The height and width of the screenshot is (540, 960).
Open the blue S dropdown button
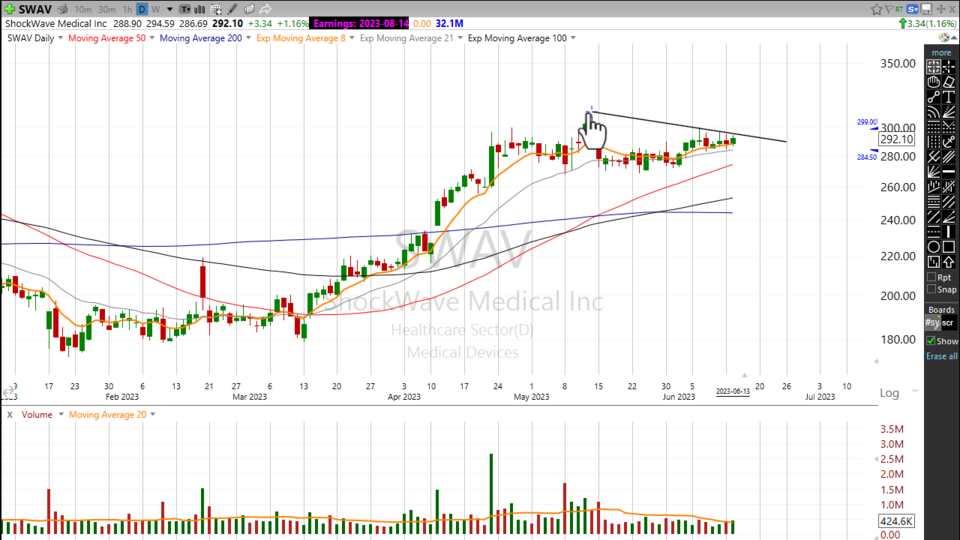pos(913,9)
